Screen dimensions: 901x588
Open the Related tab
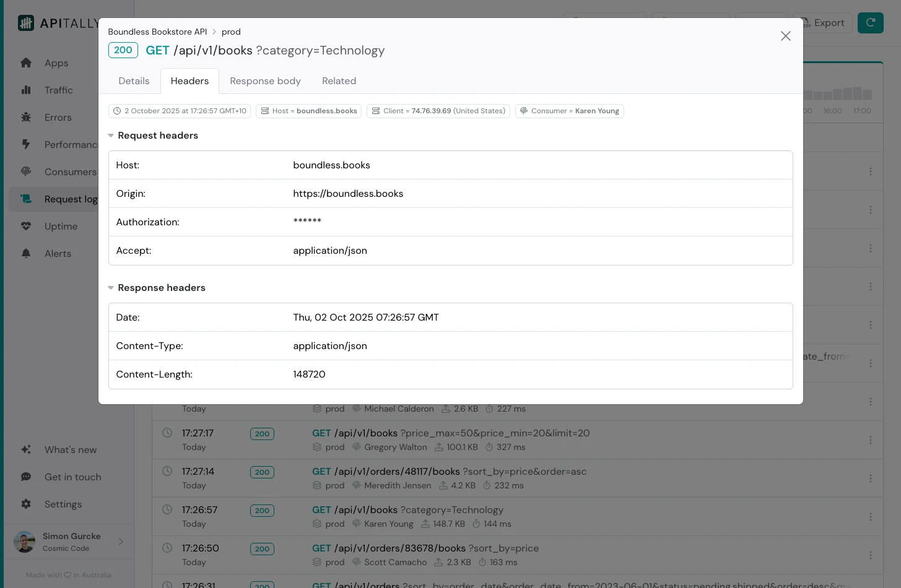[339, 81]
